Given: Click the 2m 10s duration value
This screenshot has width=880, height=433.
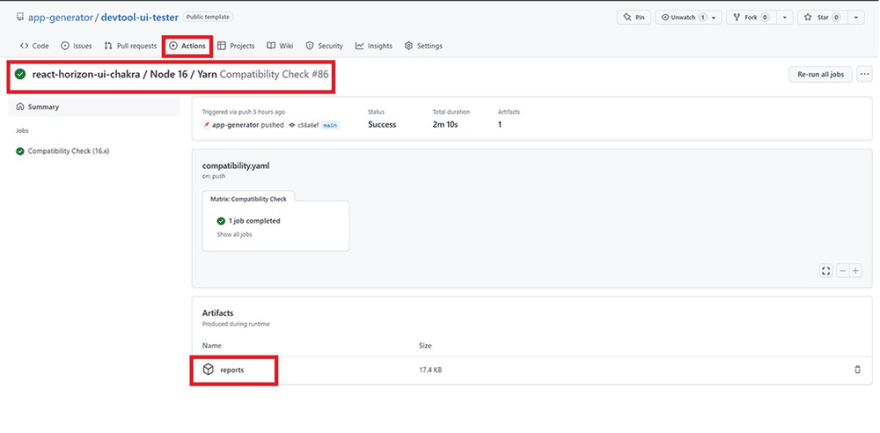Looking at the screenshot, I should (x=446, y=125).
